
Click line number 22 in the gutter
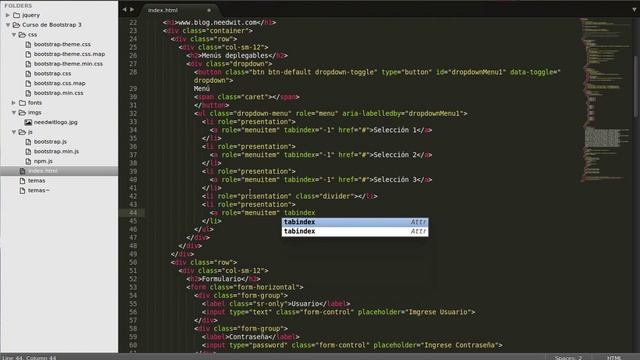(133, 22)
